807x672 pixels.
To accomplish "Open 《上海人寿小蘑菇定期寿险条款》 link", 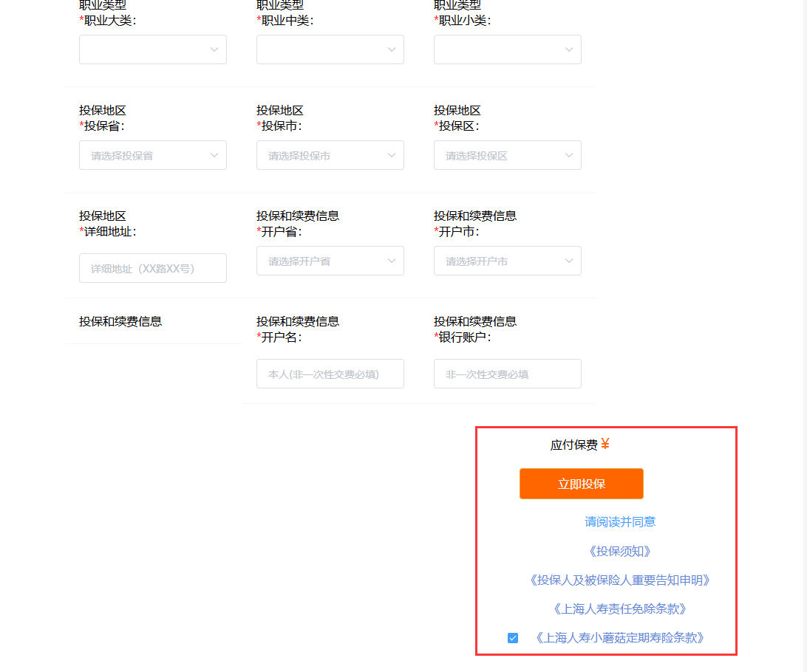I will (x=619, y=638).
